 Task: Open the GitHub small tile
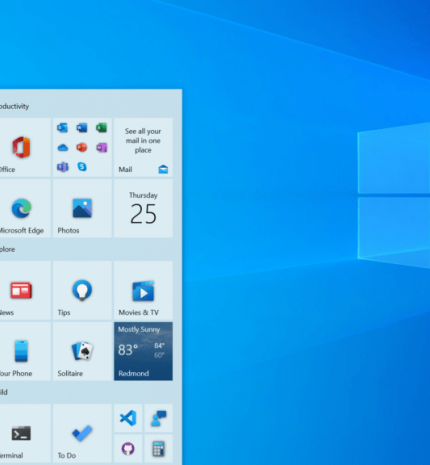[128, 449]
